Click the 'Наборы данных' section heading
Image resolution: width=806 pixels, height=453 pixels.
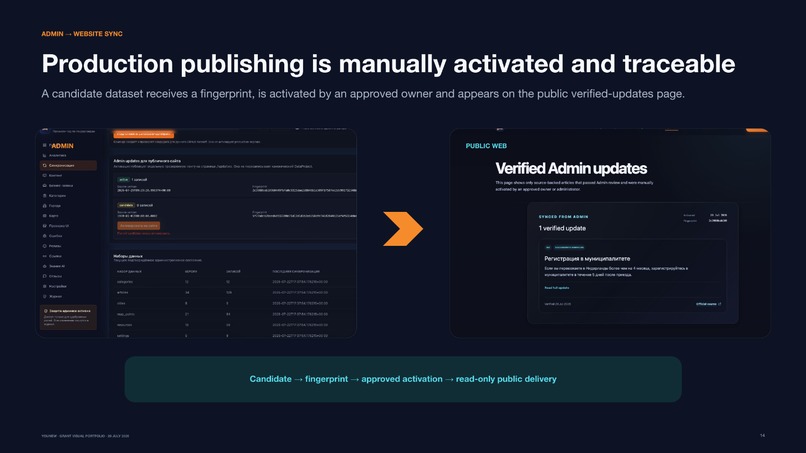tap(128, 256)
